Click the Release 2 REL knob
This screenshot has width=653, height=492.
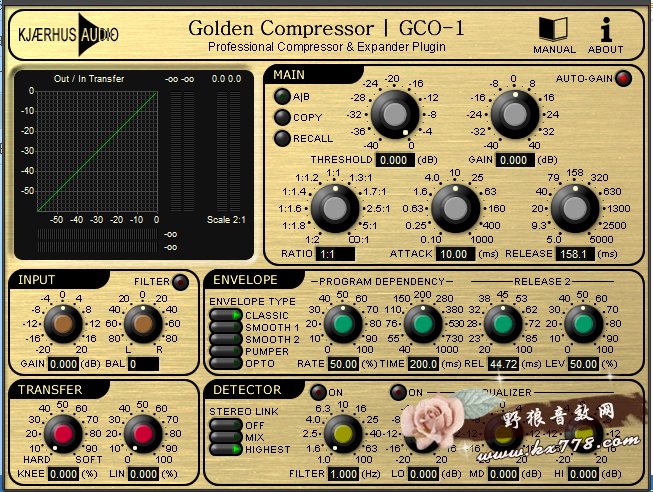[503, 324]
